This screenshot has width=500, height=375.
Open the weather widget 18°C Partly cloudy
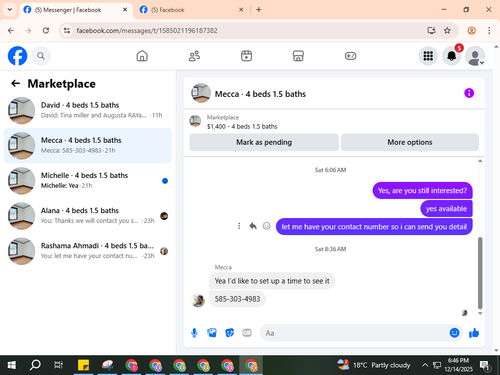pos(374,365)
